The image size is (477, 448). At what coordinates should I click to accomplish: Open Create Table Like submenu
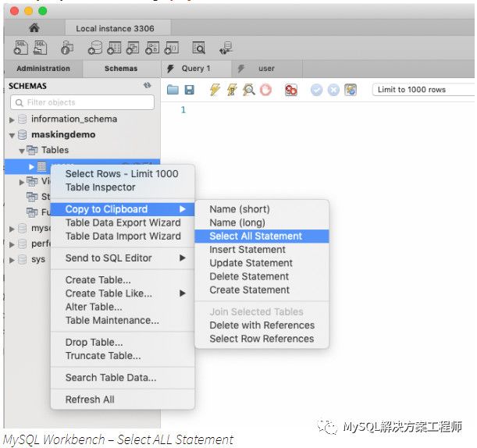(x=123, y=293)
